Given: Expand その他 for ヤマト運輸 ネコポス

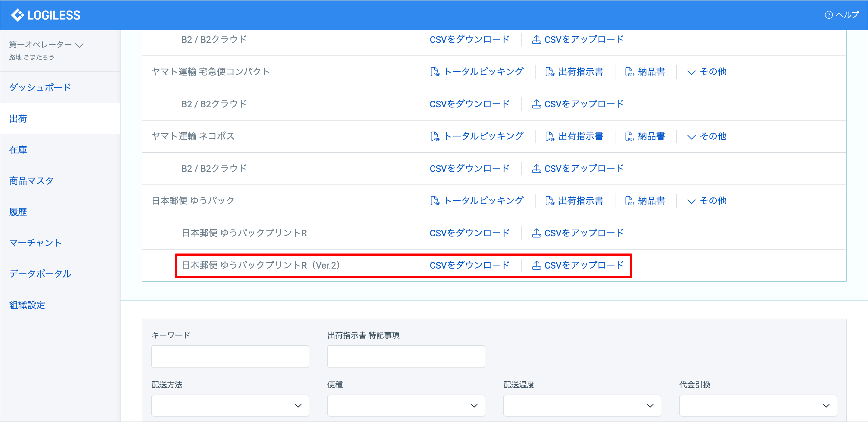Looking at the screenshot, I should click(x=706, y=136).
